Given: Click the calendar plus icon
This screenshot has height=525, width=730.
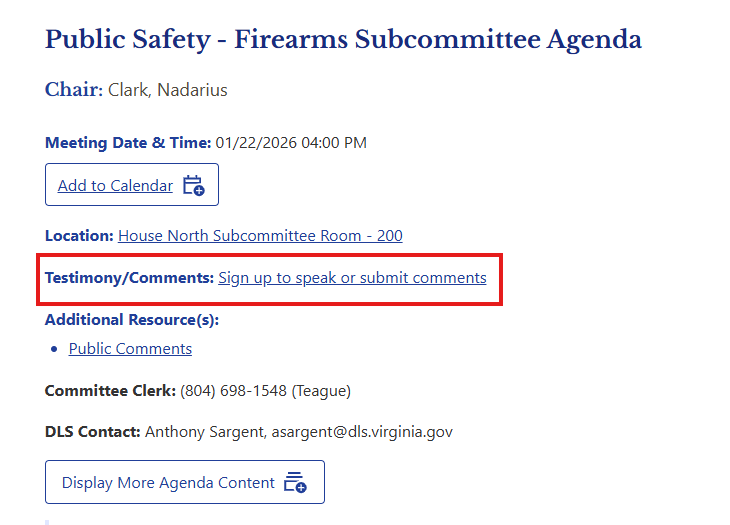Looking at the screenshot, I should point(193,185).
